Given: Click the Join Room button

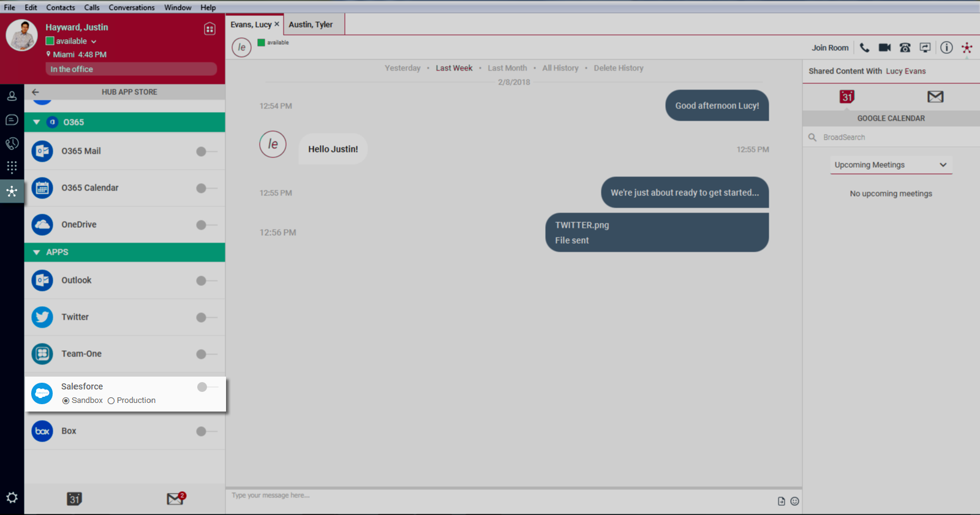Looking at the screenshot, I should (830, 48).
